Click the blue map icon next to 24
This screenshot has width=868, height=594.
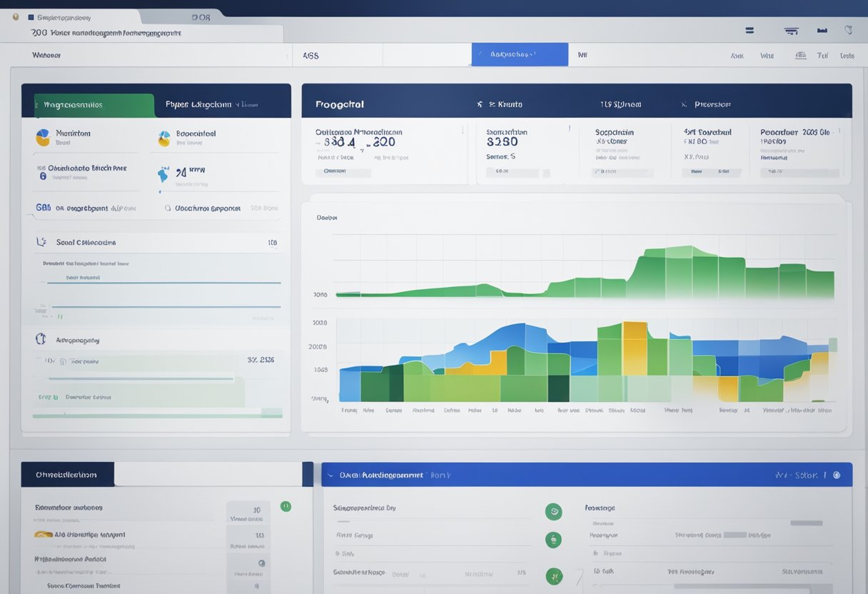(x=163, y=173)
